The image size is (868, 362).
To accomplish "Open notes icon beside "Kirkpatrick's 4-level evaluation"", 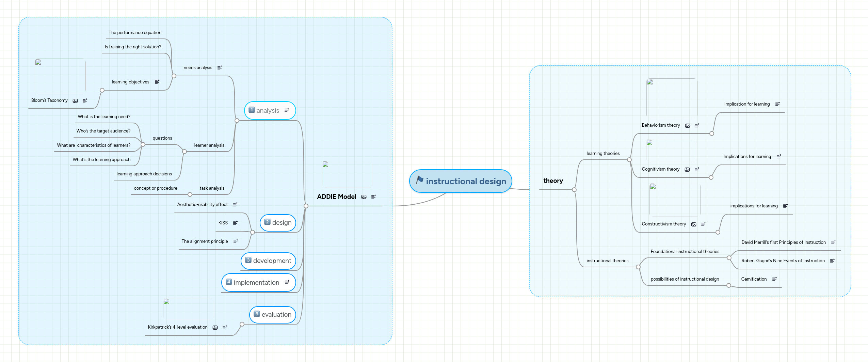I will point(225,327).
